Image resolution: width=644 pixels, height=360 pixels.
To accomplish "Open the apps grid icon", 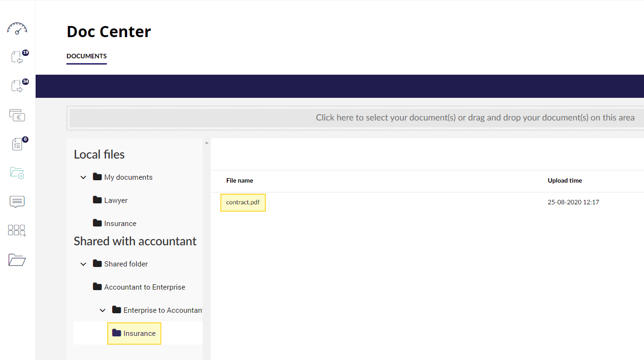I will click(x=17, y=230).
